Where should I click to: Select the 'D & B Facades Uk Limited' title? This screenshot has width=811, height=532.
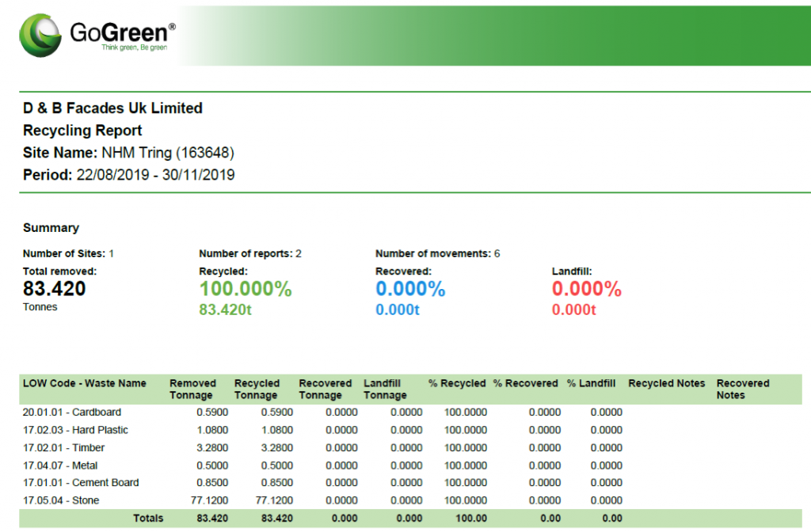[112, 108]
